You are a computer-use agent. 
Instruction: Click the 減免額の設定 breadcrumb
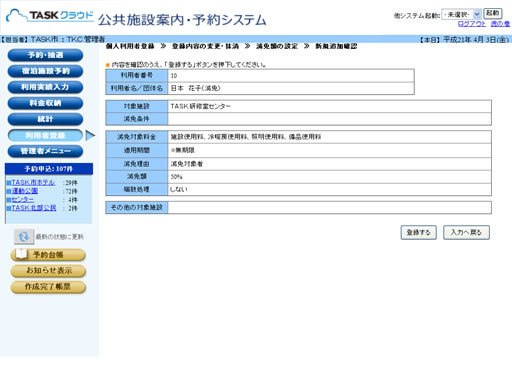click(x=277, y=46)
